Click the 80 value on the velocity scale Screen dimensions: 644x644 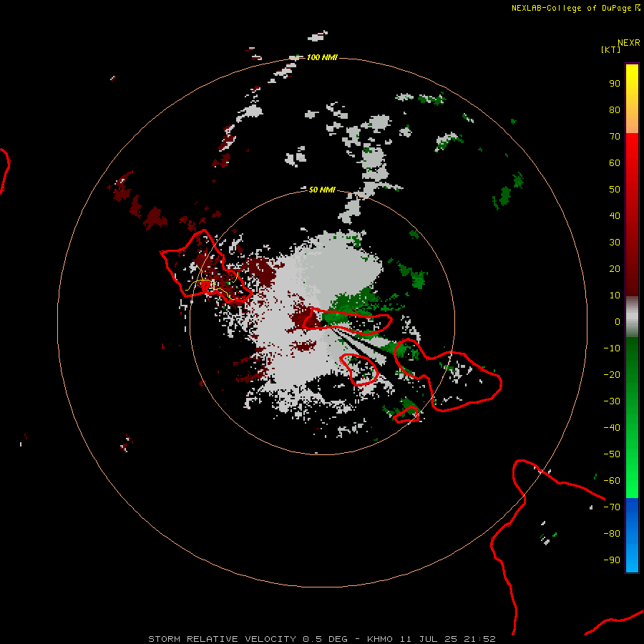(615, 110)
